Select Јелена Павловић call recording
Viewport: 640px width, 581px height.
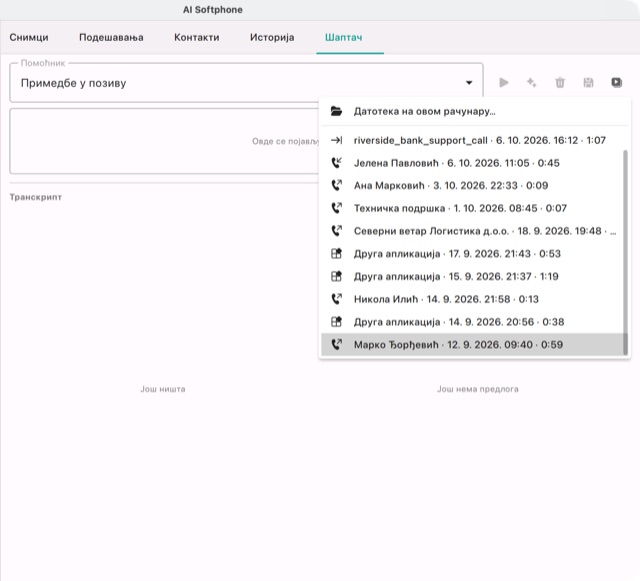472,163
